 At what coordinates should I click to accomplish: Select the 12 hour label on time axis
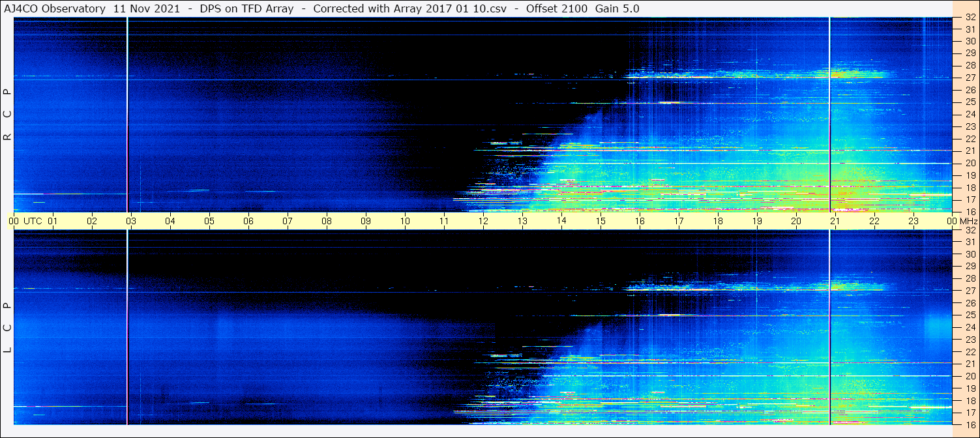(483, 221)
